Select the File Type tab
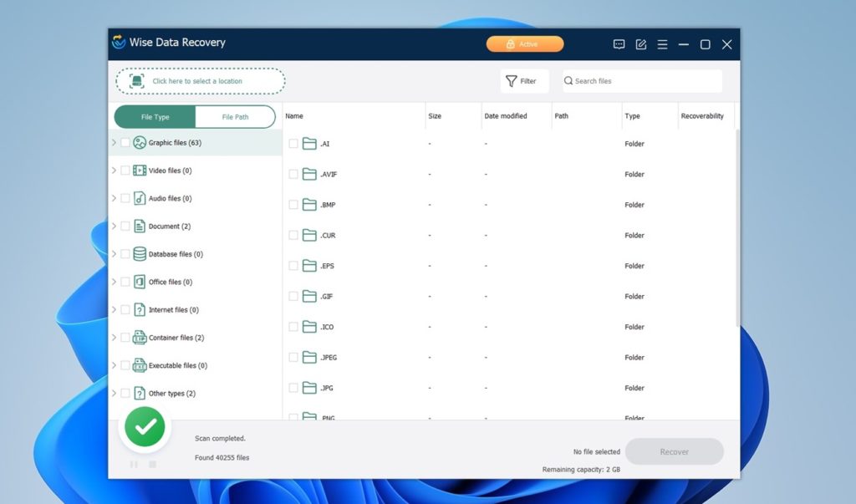856x504 pixels. [155, 117]
